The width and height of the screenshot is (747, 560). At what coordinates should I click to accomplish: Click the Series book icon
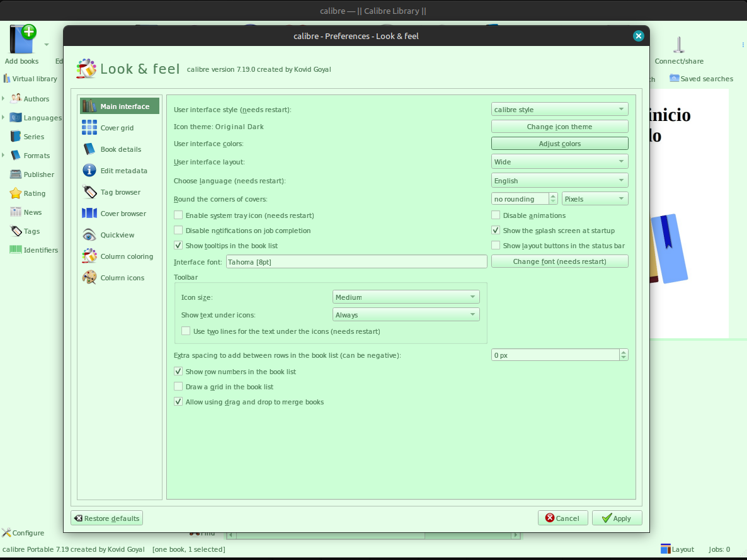[16, 136]
